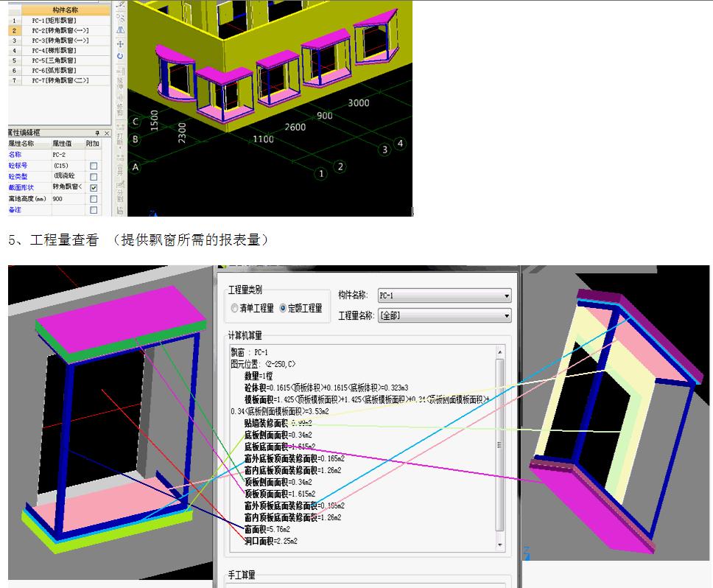
Task: Click the 2600 dimension label
Action: pos(295,127)
